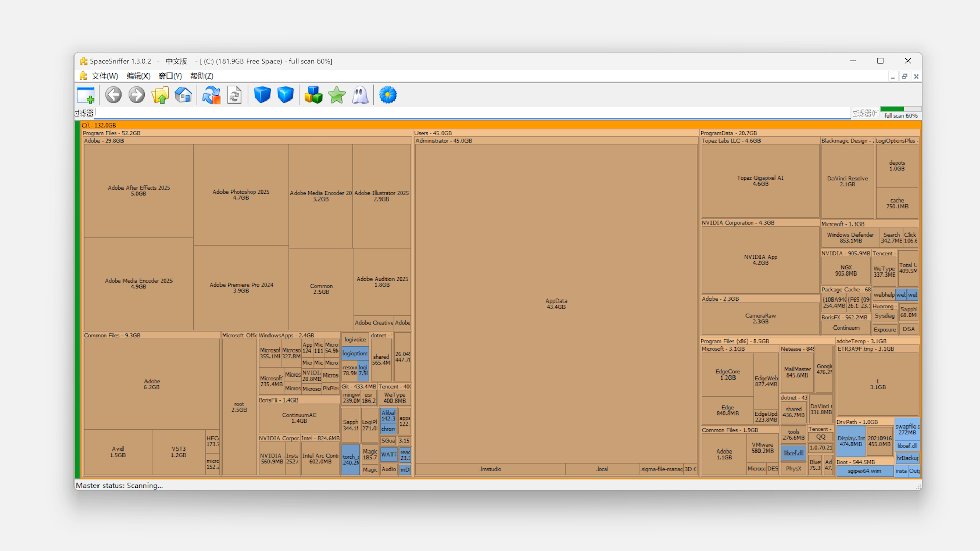
Task: Click in the filter input field
Action: click(x=459, y=113)
